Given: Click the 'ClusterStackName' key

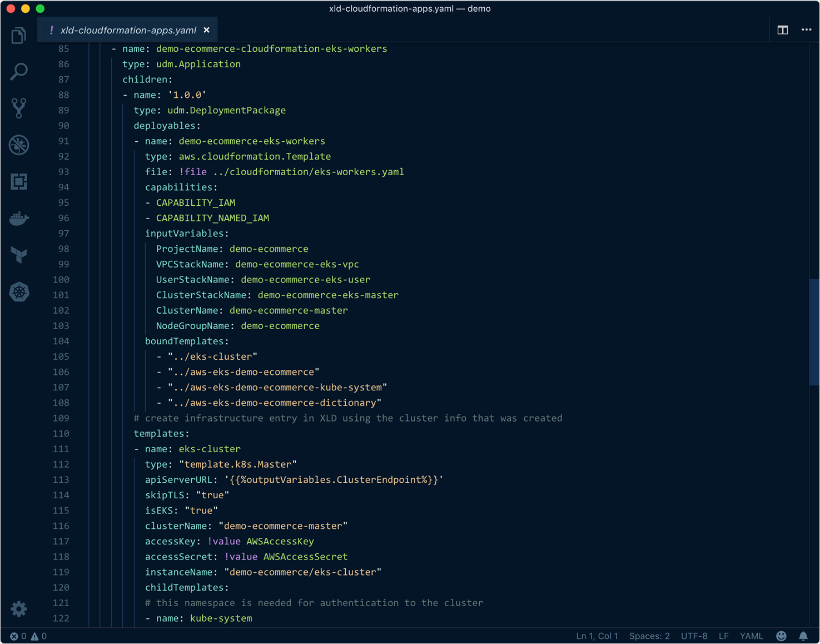Looking at the screenshot, I should (x=201, y=295).
